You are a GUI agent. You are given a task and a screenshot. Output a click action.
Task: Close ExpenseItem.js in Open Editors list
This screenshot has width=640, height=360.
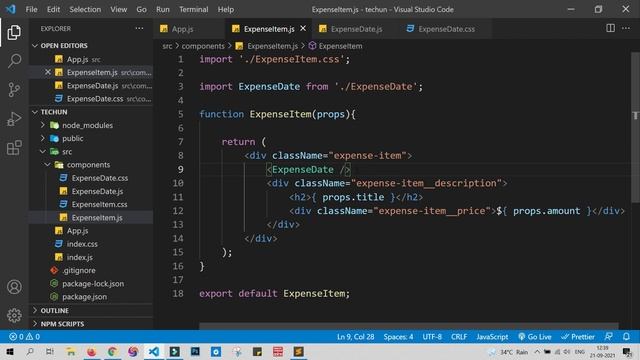48,72
